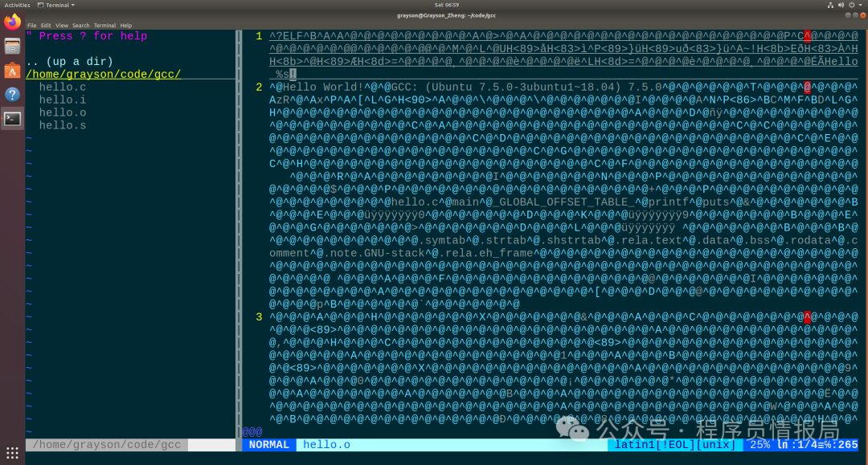The height and width of the screenshot is (465, 868).
Task: Open the Help icon in the dock
Action: point(12,95)
